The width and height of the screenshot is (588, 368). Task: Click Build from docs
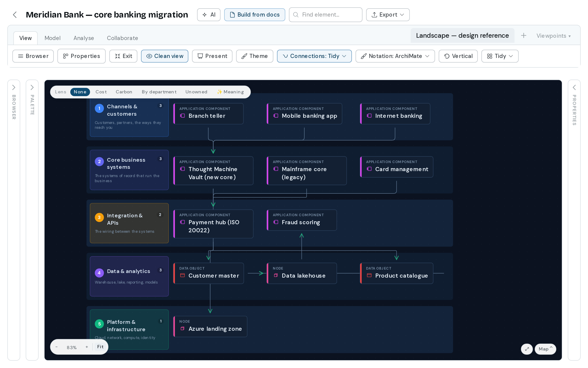tap(254, 14)
